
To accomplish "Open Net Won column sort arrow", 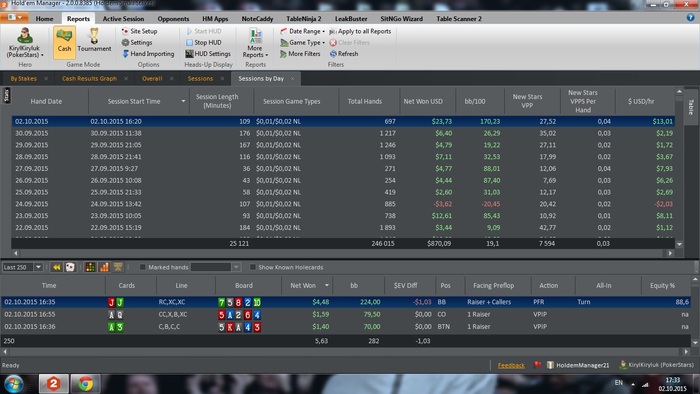I will click(x=327, y=286).
